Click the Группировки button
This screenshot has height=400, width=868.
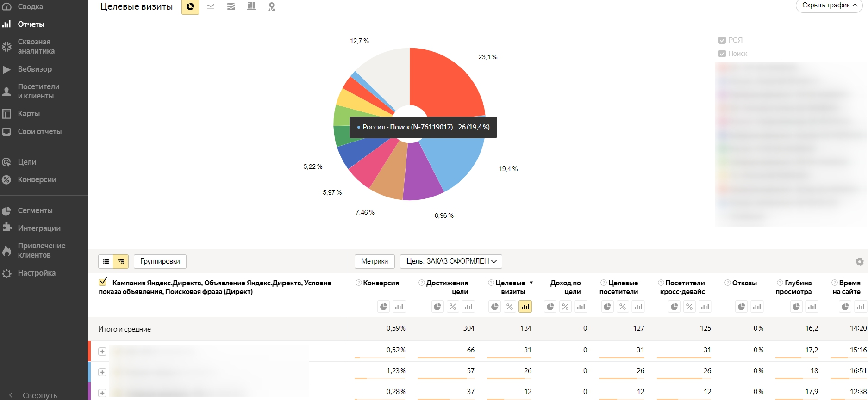[x=160, y=261]
